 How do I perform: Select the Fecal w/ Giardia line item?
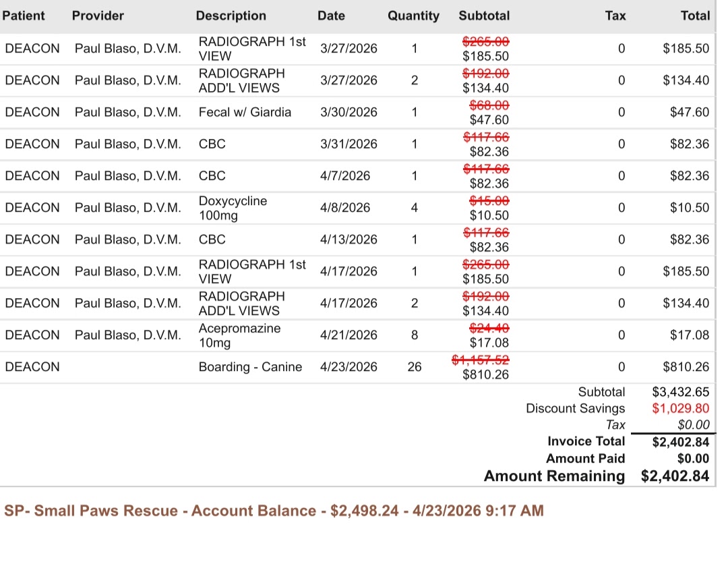point(245,112)
